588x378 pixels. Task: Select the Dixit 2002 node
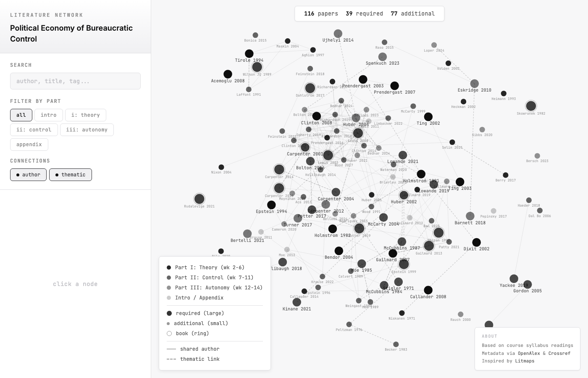[x=476, y=242]
